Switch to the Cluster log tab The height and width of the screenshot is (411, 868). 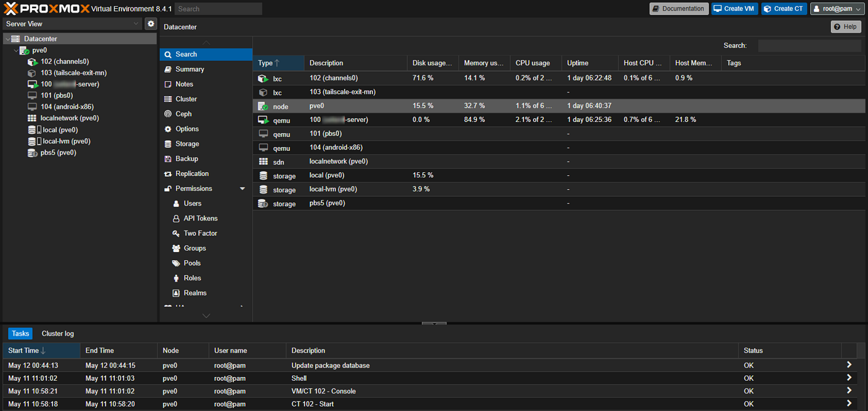click(57, 333)
